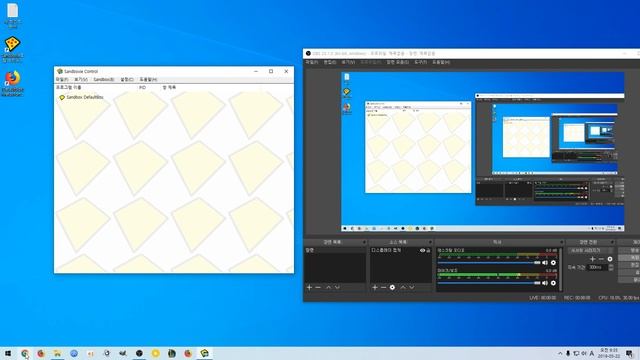Viewport: 640px width, 360px height.
Task: Switch IME input mode A indicator
Action: click(x=592, y=353)
